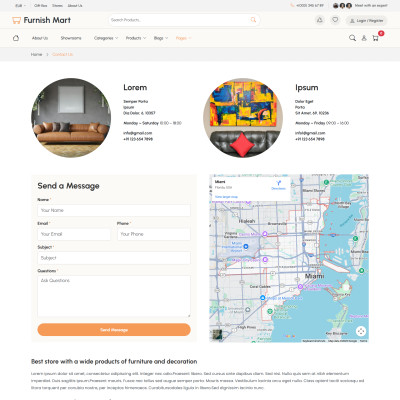This screenshot has height=400, width=400.
Task: Click the Home breadcrumb link
Action: point(36,54)
